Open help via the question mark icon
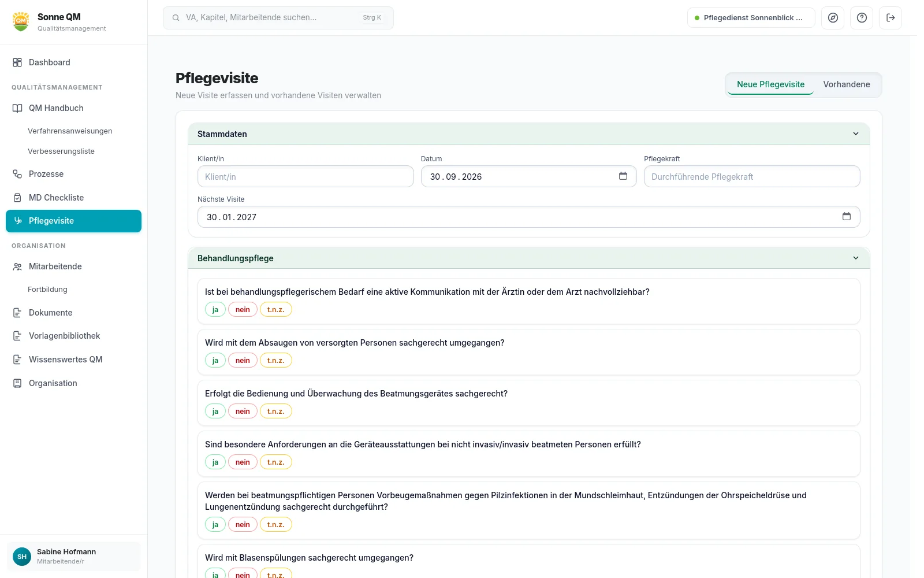 (862, 18)
